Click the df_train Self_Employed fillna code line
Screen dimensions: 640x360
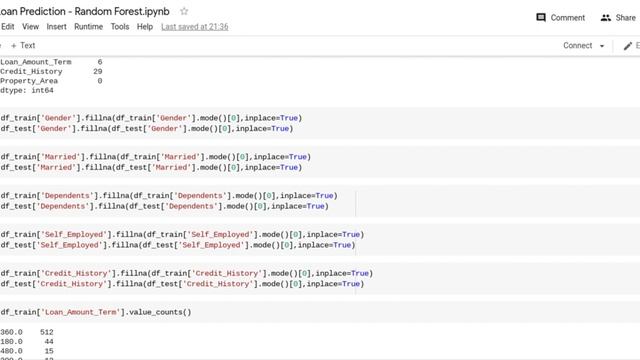click(x=182, y=234)
